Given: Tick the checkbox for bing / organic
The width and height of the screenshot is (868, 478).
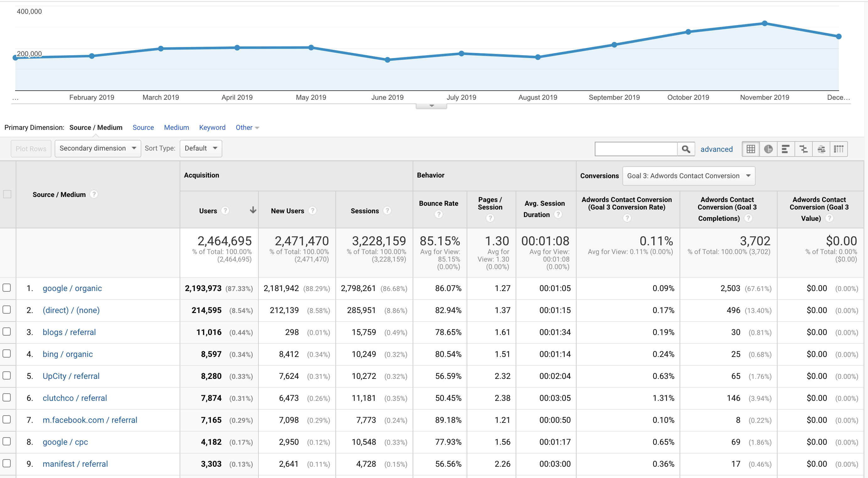Looking at the screenshot, I should (7, 353).
